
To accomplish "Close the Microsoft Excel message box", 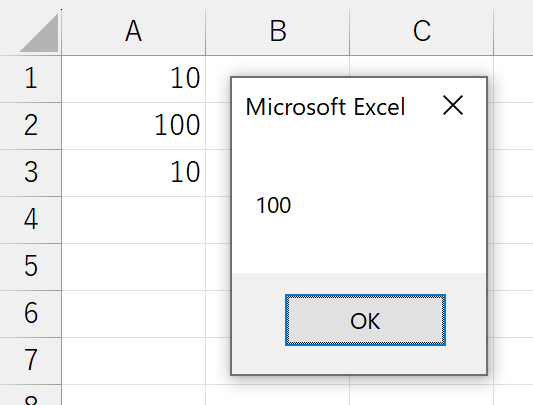I will tap(453, 105).
